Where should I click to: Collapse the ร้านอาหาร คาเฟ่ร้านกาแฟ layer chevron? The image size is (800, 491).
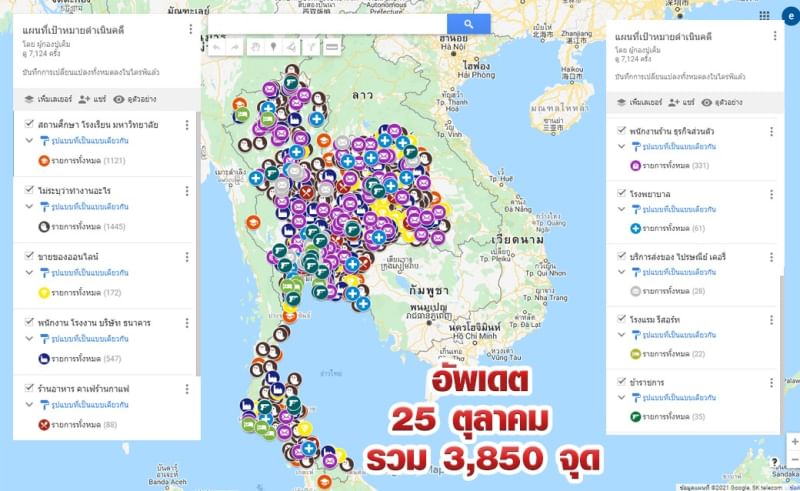29,404
